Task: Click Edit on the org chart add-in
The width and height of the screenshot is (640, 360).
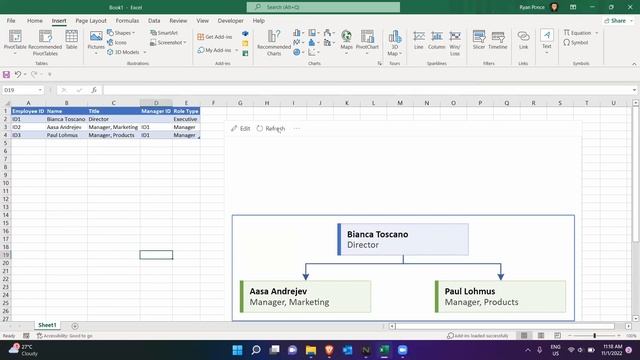Action: pyautogui.click(x=240, y=129)
